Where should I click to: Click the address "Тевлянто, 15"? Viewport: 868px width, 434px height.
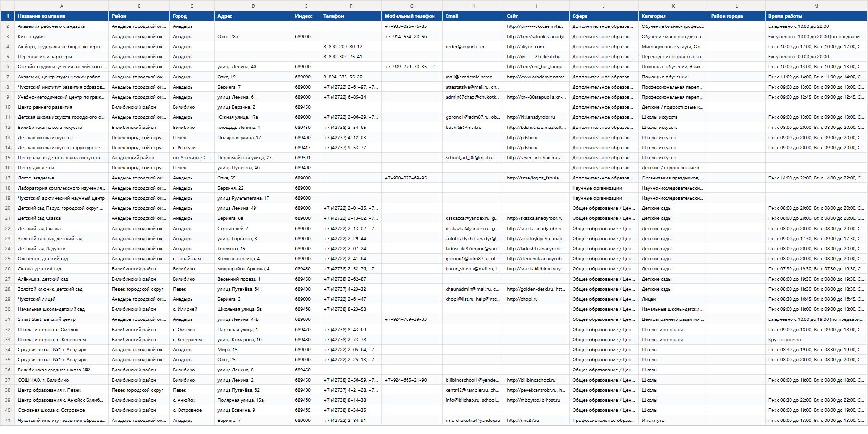[253, 249]
